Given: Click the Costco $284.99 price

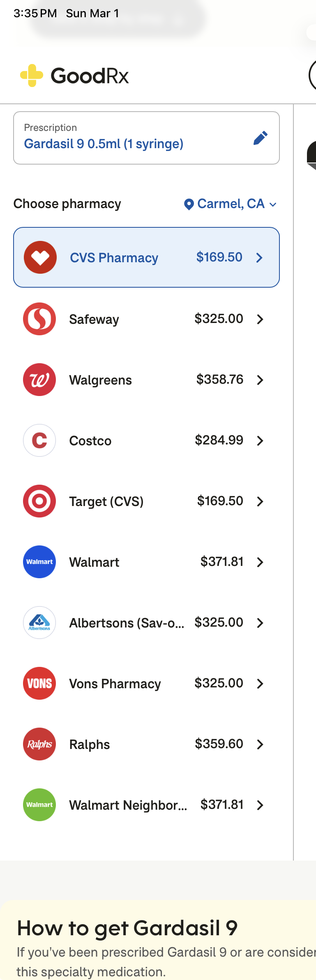Looking at the screenshot, I should 219,440.
